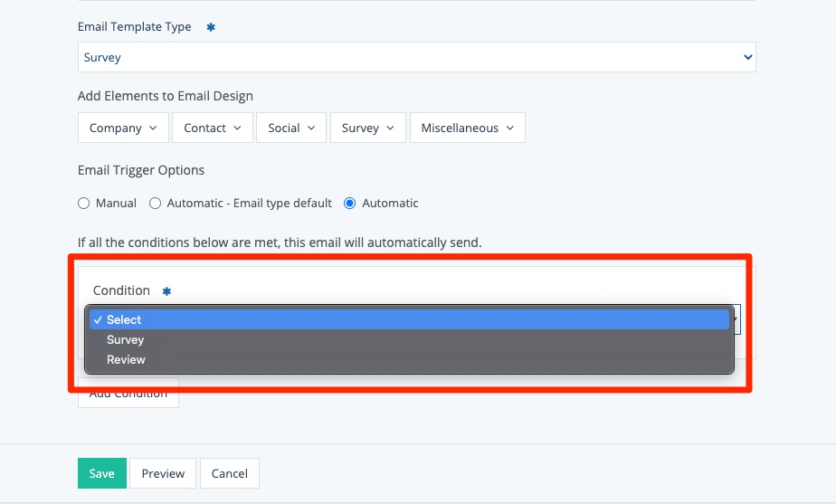Screen dimensions: 836x504
Task: Click the Add Condition button
Action: click(x=128, y=395)
